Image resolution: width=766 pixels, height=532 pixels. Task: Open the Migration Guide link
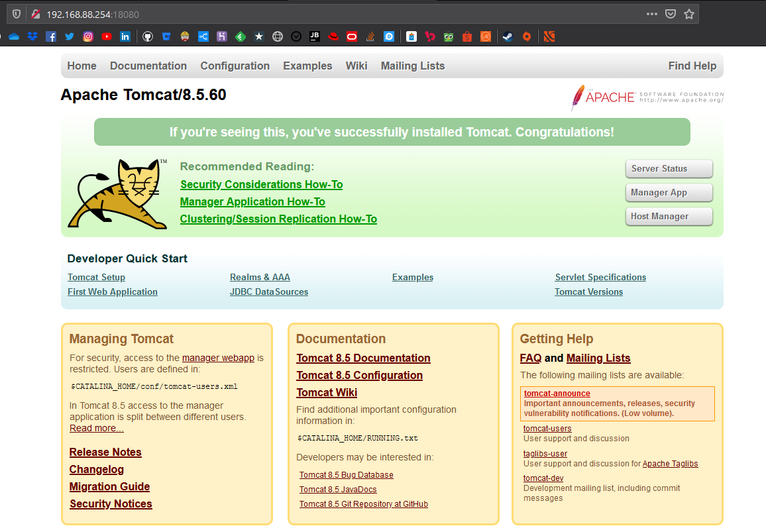pos(109,486)
